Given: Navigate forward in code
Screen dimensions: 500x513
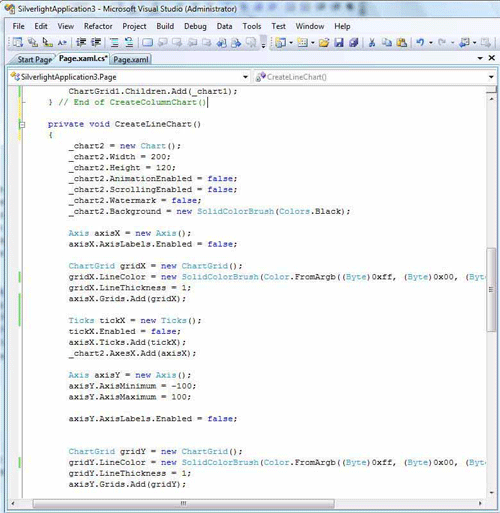Looking at the screenshot, I should click(486, 42).
